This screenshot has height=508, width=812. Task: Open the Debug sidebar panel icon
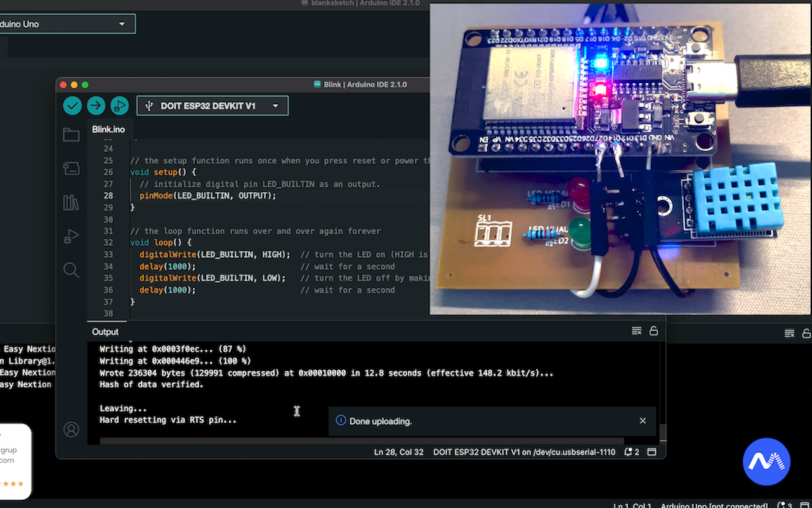(x=71, y=237)
